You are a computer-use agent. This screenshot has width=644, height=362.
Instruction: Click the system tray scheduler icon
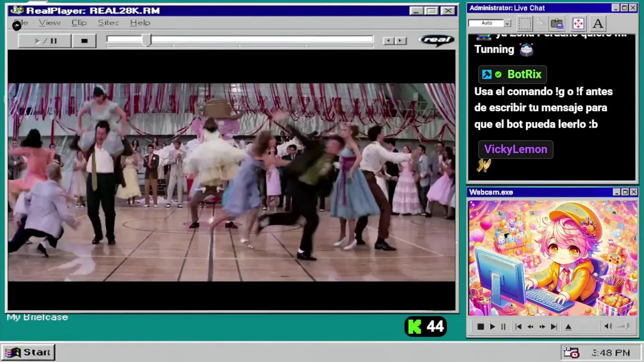point(571,352)
